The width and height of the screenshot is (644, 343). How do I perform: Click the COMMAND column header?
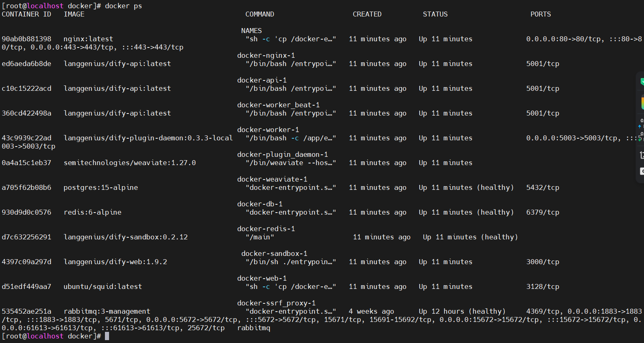(x=260, y=14)
